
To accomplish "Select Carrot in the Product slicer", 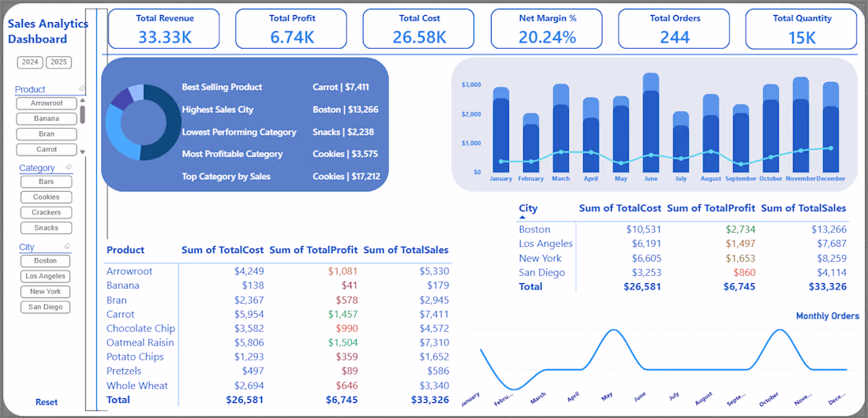I will [x=47, y=150].
